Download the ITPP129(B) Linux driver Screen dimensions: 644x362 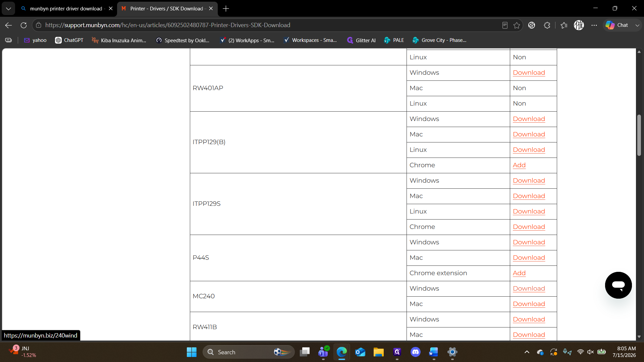tap(529, 150)
